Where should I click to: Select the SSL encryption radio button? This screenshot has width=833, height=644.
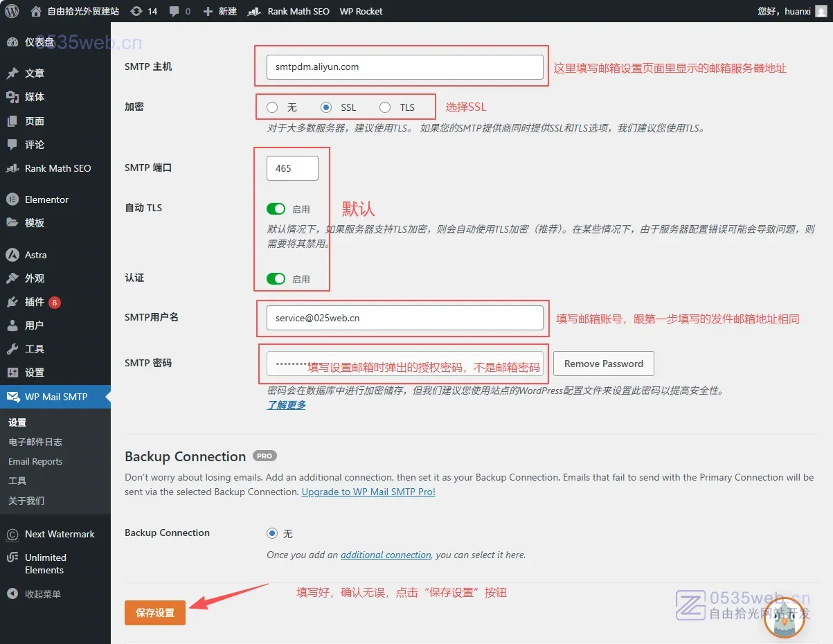(327, 107)
